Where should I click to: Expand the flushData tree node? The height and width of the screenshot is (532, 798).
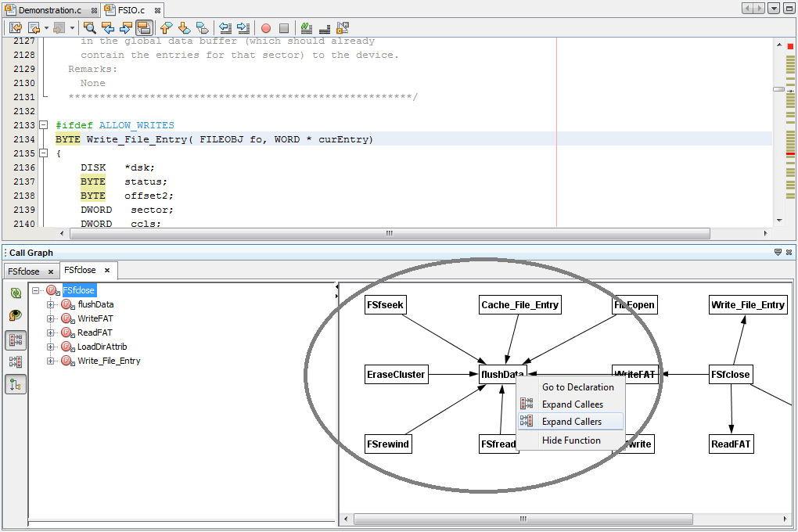point(51,304)
